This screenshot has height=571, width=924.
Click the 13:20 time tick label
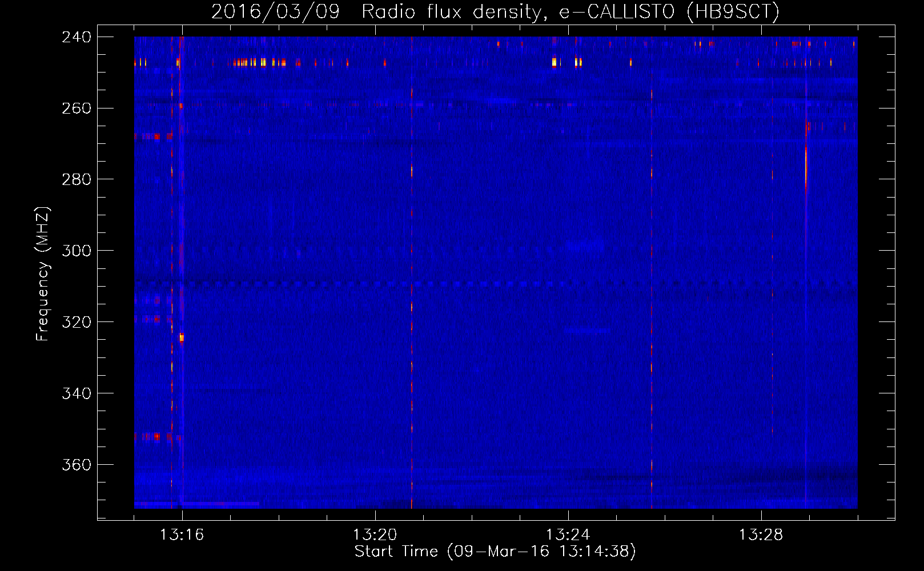(x=375, y=535)
